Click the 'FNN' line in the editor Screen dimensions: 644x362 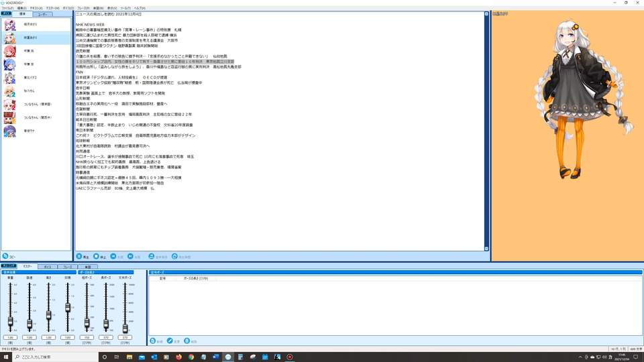[79, 72]
